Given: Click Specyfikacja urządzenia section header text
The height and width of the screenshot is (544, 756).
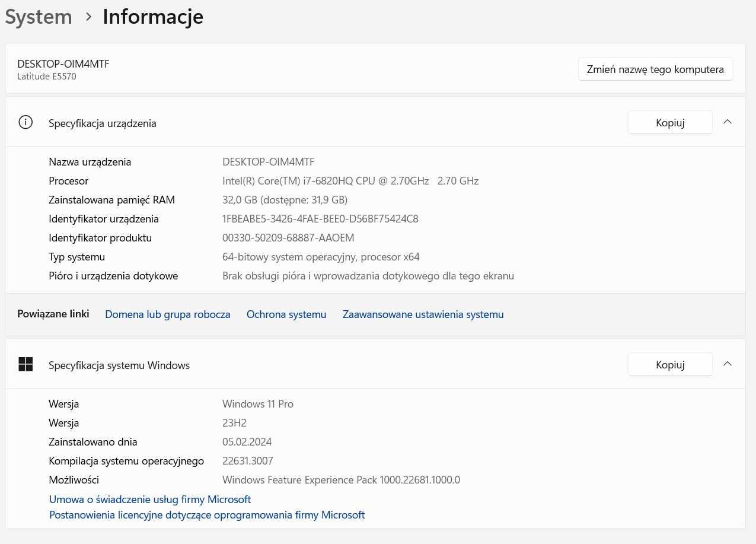Looking at the screenshot, I should (103, 123).
